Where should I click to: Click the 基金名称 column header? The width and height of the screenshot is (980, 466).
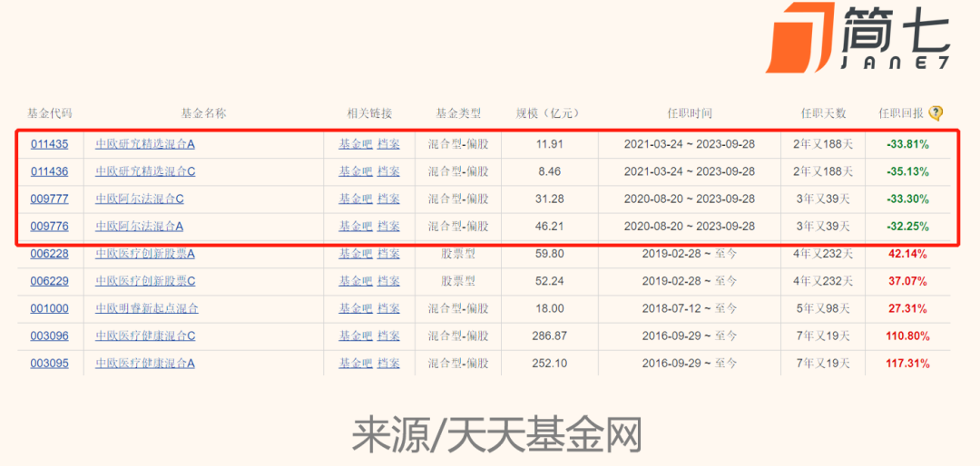203,113
